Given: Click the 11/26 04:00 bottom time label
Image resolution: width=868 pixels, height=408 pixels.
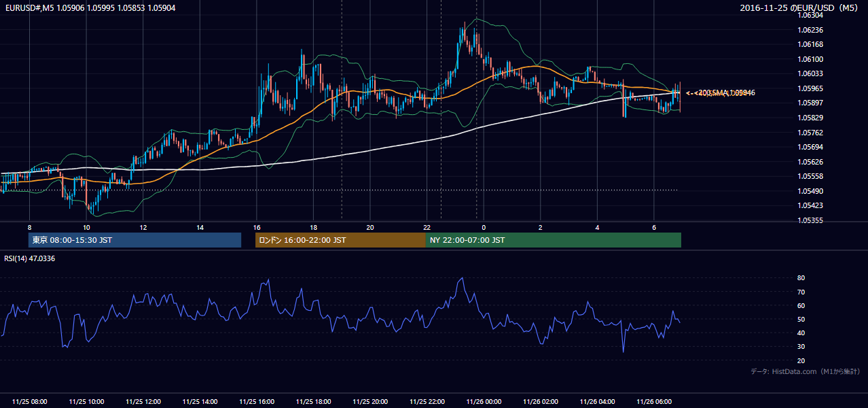Looking at the screenshot, I should tap(597, 402).
